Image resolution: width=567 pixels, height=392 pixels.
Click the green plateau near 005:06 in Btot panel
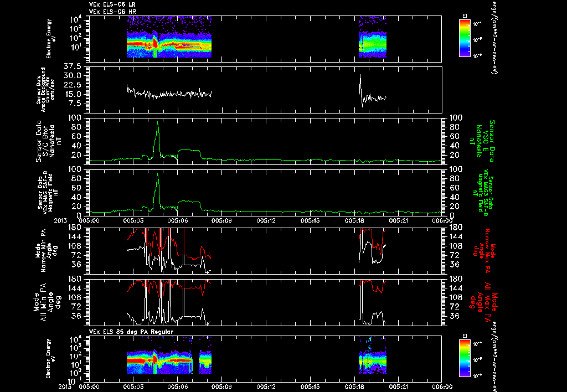pos(189,150)
